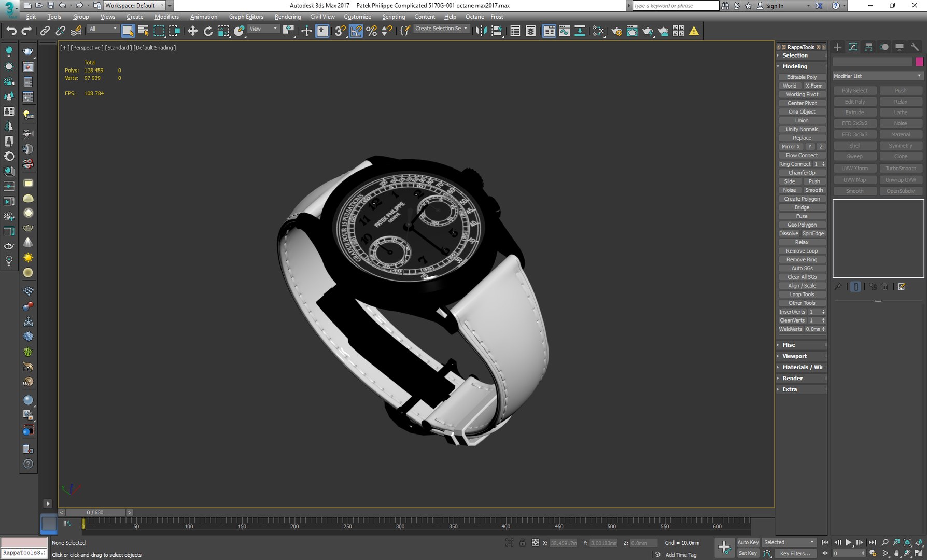Image resolution: width=927 pixels, height=560 pixels.
Task: Click the Remove Loop button
Action: pyautogui.click(x=802, y=251)
